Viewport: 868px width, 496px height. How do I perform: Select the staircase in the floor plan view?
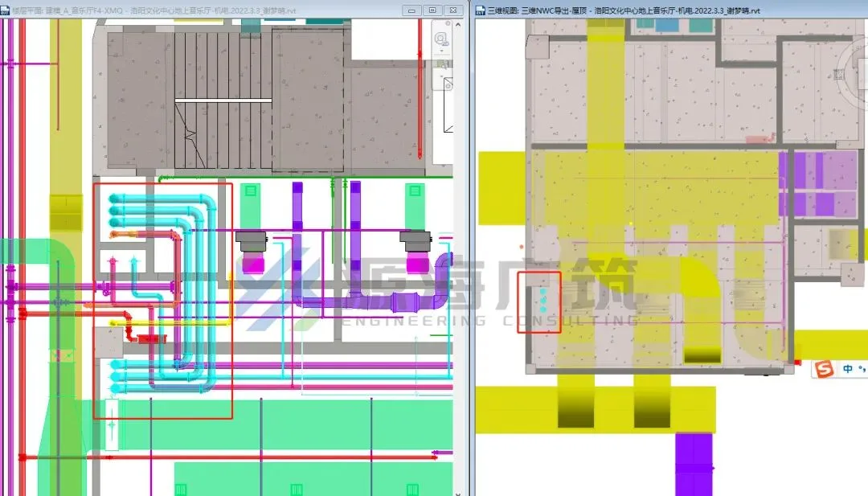point(223,100)
